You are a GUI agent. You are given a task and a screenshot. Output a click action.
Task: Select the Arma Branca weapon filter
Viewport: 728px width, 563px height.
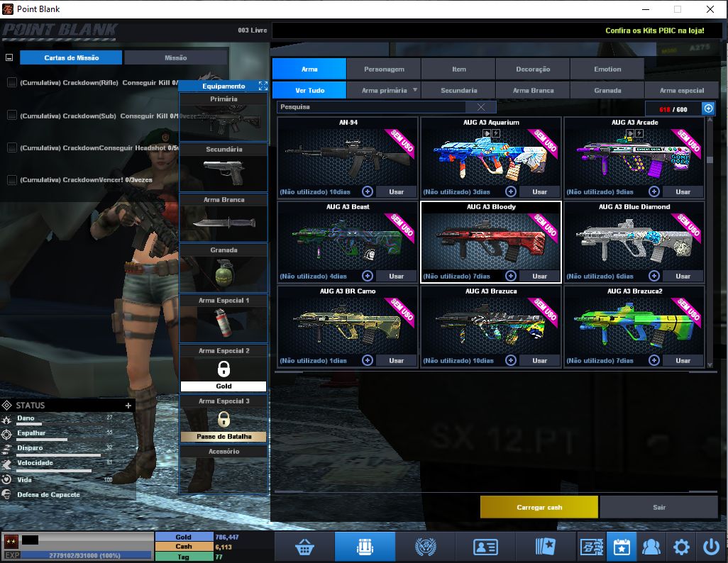[533, 91]
